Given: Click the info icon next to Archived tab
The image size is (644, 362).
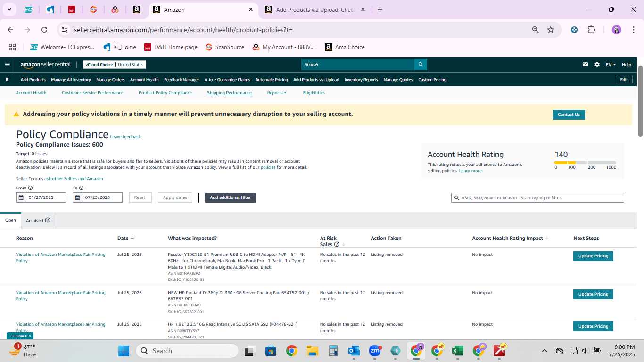Looking at the screenshot, I should pyautogui.click(x=48, y=221).
